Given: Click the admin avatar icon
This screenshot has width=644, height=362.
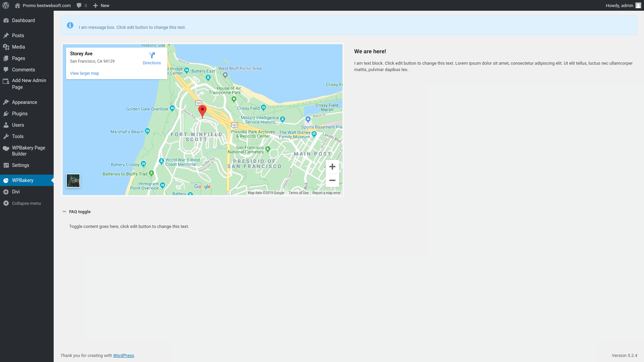Looking at the screenshot, I should point(638,5).
